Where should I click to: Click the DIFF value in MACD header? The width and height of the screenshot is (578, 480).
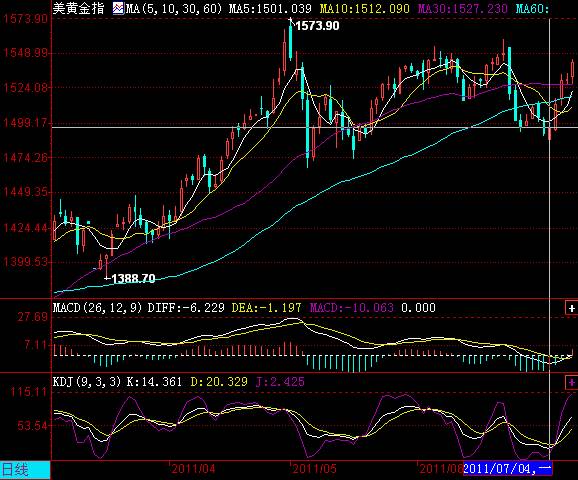tap(186, 308)
